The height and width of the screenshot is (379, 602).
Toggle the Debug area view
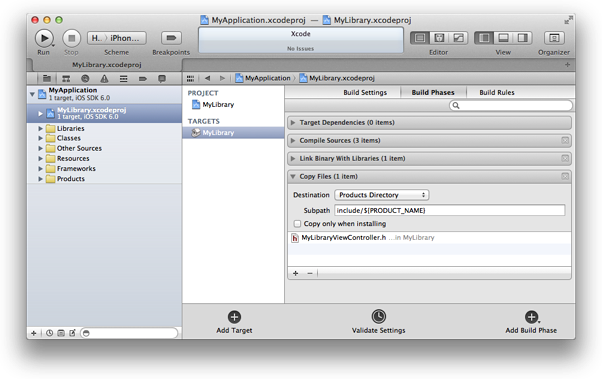[503, 38]
